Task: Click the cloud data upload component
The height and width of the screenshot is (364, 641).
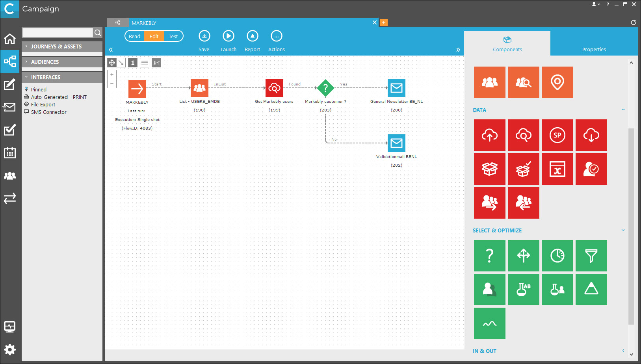Action: (x=489, y=135)
